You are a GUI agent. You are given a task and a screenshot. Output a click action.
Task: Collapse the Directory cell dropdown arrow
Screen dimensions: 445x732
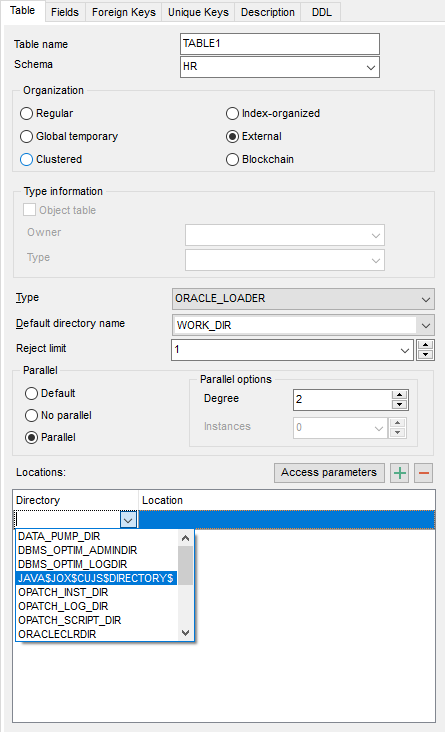(128, 520)
